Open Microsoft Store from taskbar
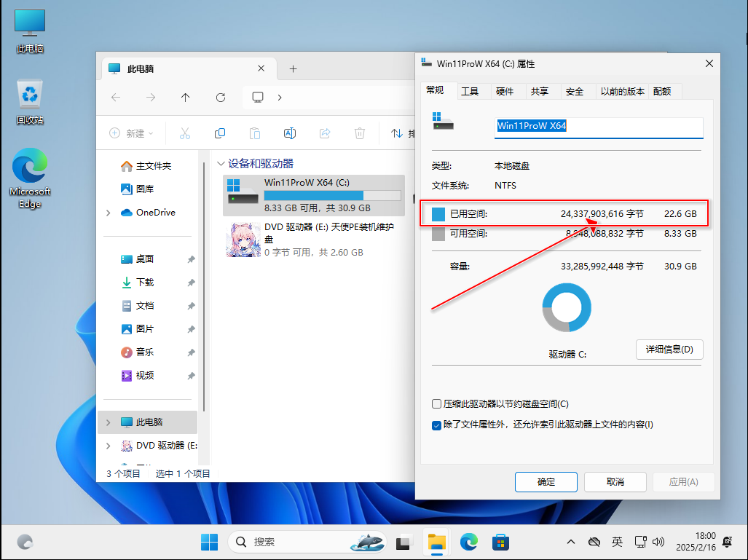 (x=500, y=542)
